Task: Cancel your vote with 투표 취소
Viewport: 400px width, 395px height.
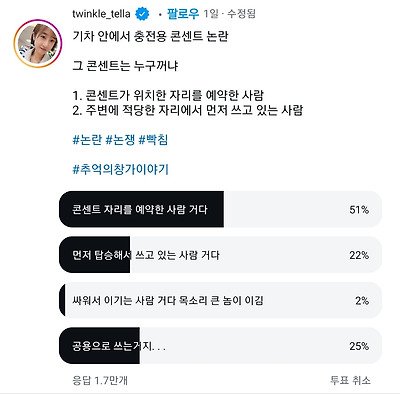Action: (350, 380)
